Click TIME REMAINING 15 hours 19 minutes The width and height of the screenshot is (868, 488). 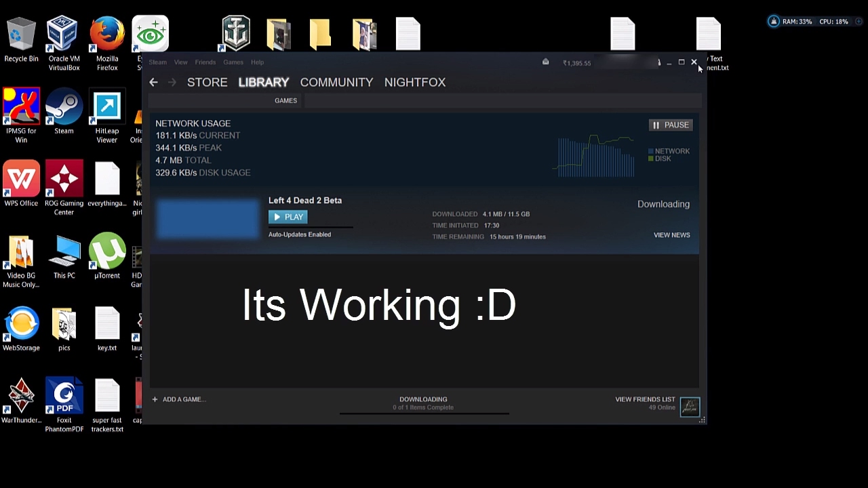click(x=489, y=237)
